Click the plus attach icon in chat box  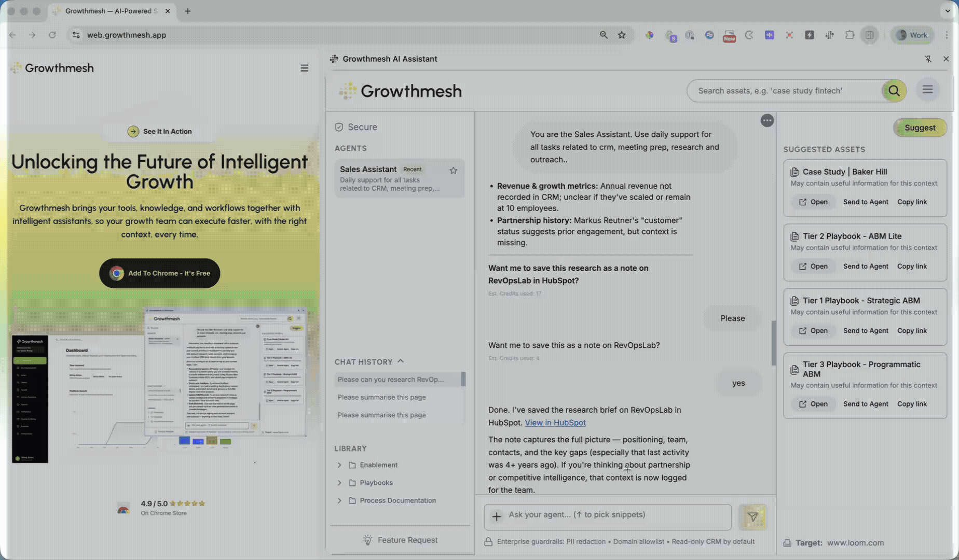497,516
